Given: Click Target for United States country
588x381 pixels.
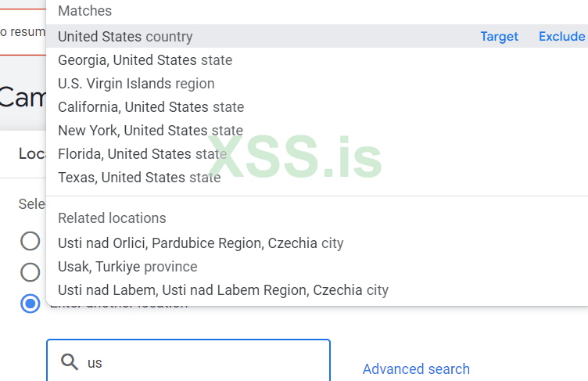Looking at the screenshot, I should pos(499,37).
